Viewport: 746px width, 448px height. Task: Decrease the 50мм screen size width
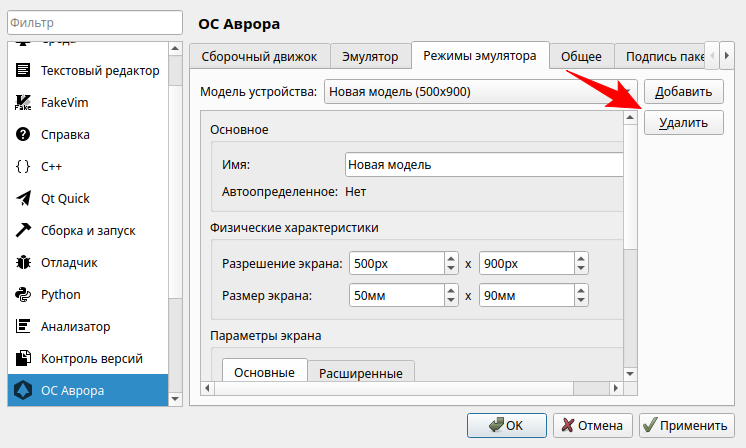pos(451,301)
